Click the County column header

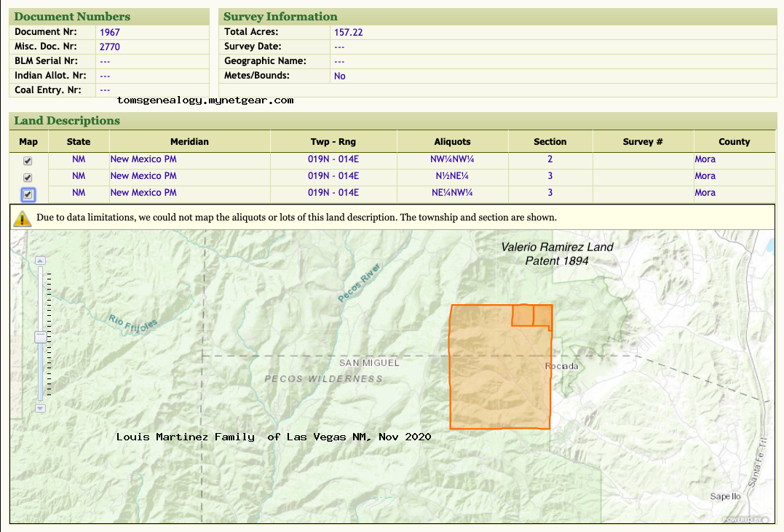734,142
